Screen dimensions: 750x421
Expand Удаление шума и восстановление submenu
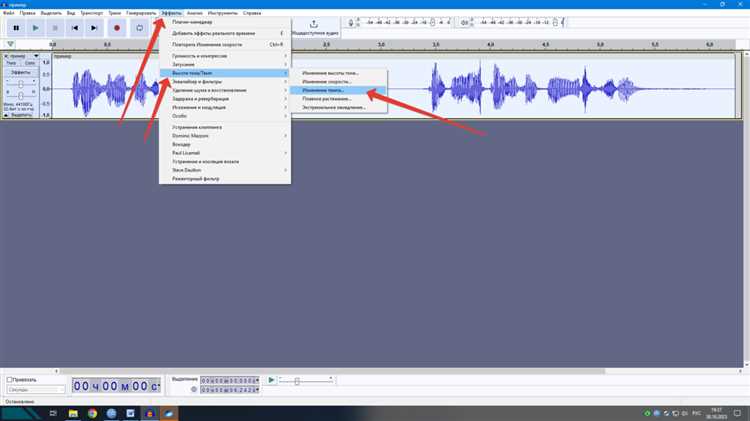pos(225,90)
